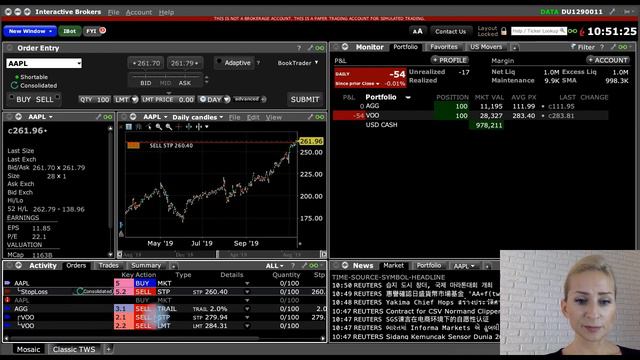Open the ALL filter dropdown in Activity

click(x=274, y=266)
